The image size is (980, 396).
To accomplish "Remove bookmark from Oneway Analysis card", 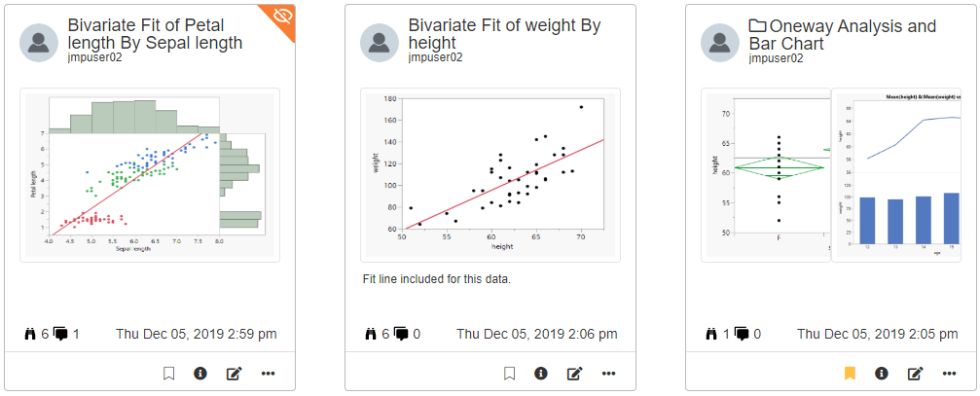I will coord(850,374).
